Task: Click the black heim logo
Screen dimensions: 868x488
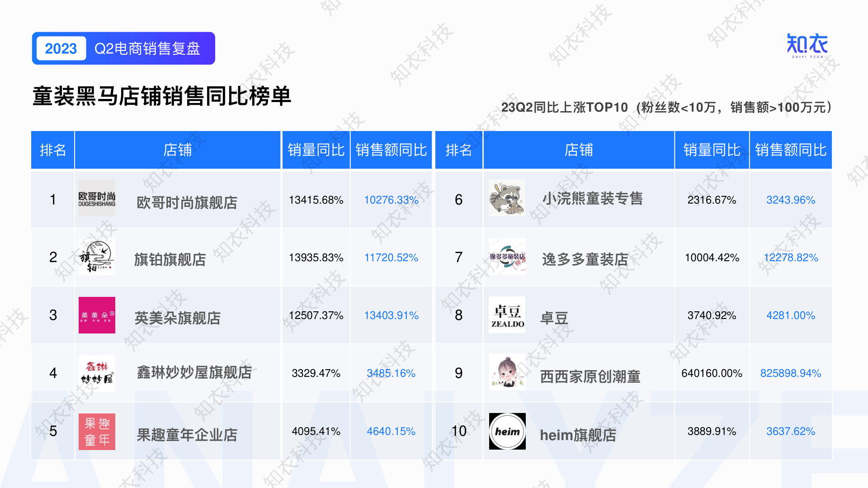Action: point(507,431)
